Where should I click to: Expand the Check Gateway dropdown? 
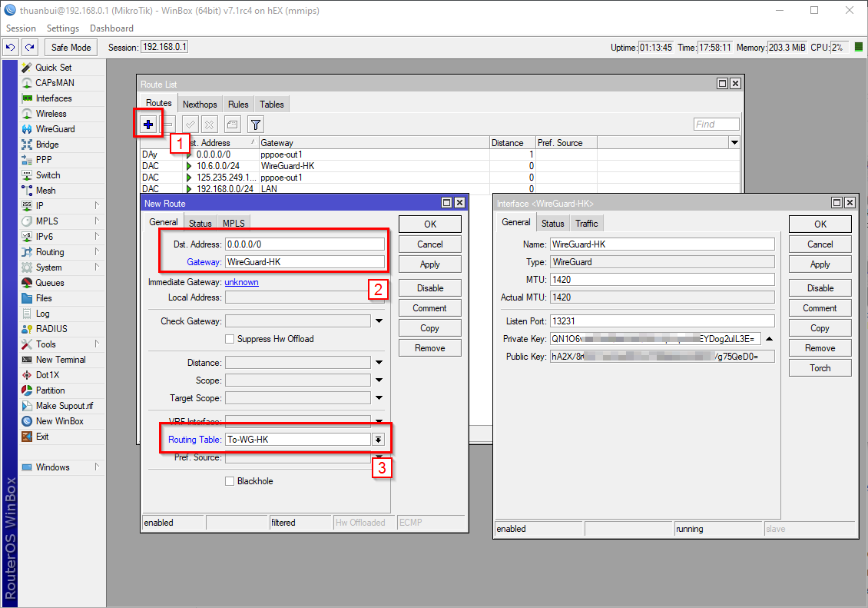point(379,321)
